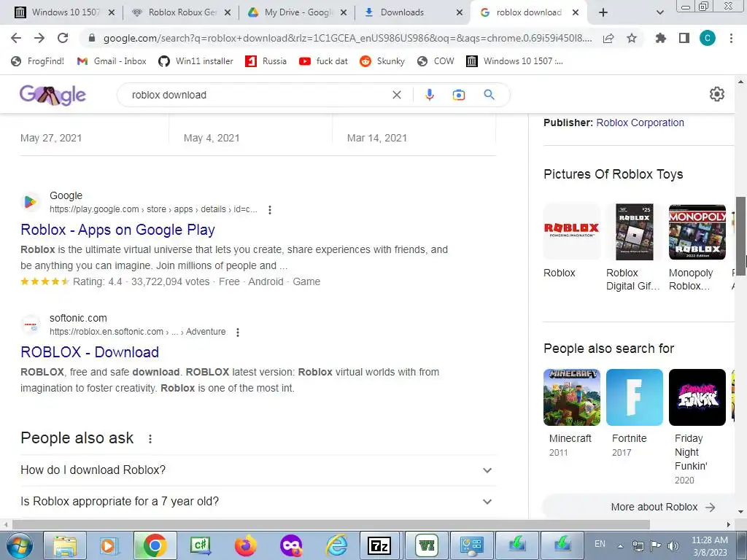Open the Russia bookmark
747x560 pixels.
[266, 61]
